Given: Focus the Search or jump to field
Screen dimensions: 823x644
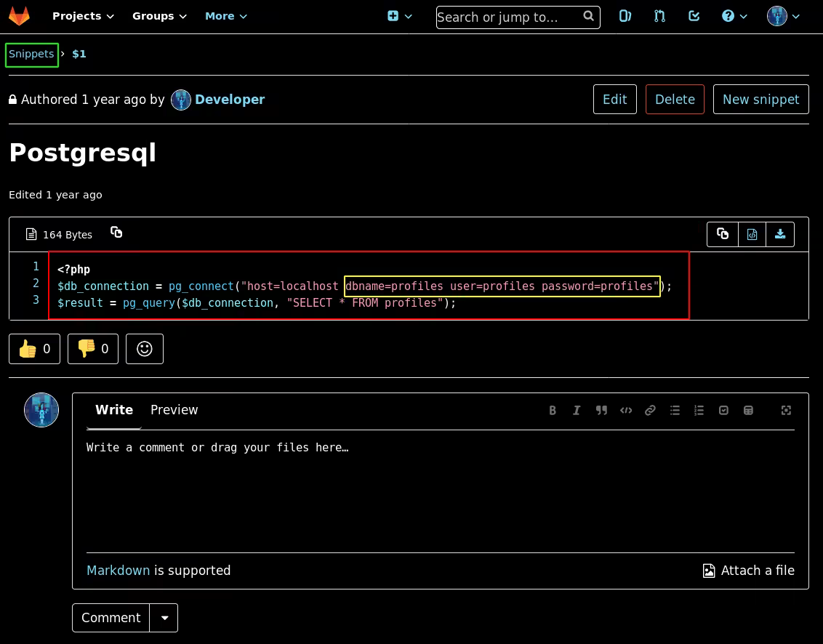Looking at the screenshot, I should point(509,17).
